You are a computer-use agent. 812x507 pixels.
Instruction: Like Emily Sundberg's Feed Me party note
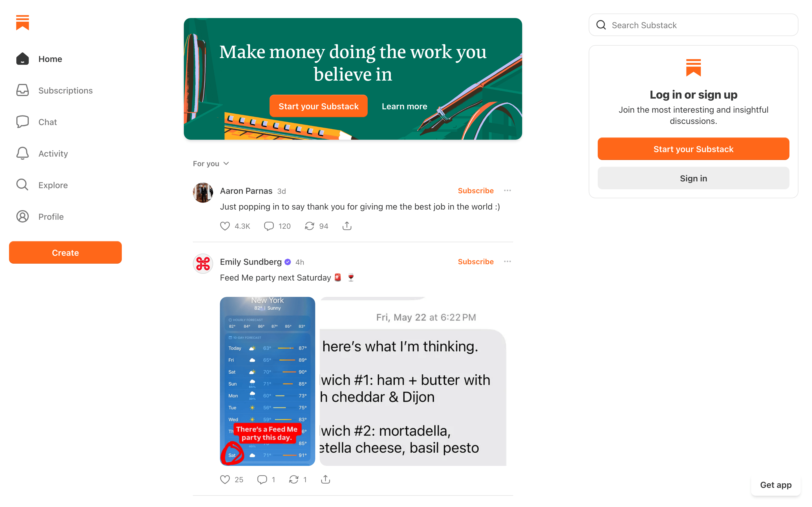pos(225,479)
